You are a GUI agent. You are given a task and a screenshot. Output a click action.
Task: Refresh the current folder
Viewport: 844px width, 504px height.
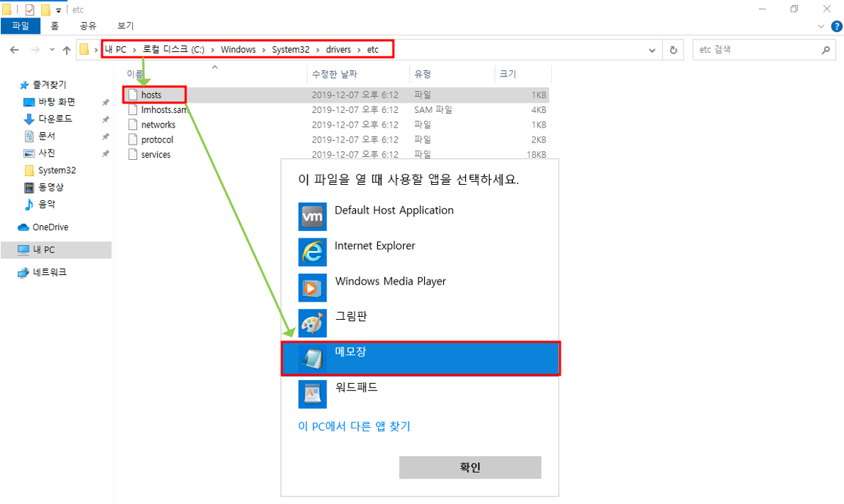673,50
